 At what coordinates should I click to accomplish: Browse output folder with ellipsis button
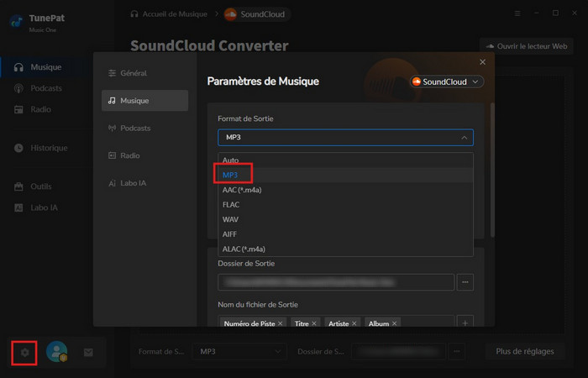466,282
